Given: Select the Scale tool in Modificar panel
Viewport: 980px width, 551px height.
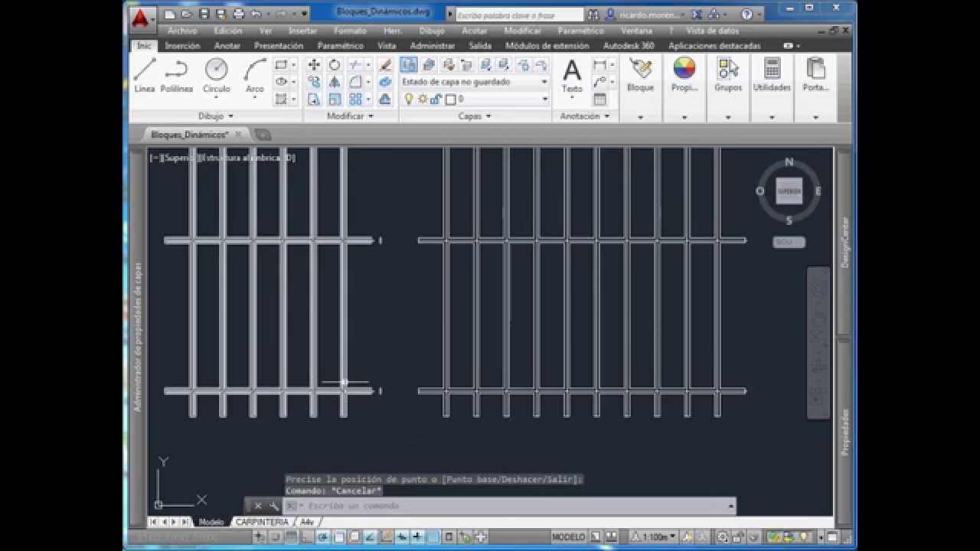Looking at the screenshot, I should (335, 99).
